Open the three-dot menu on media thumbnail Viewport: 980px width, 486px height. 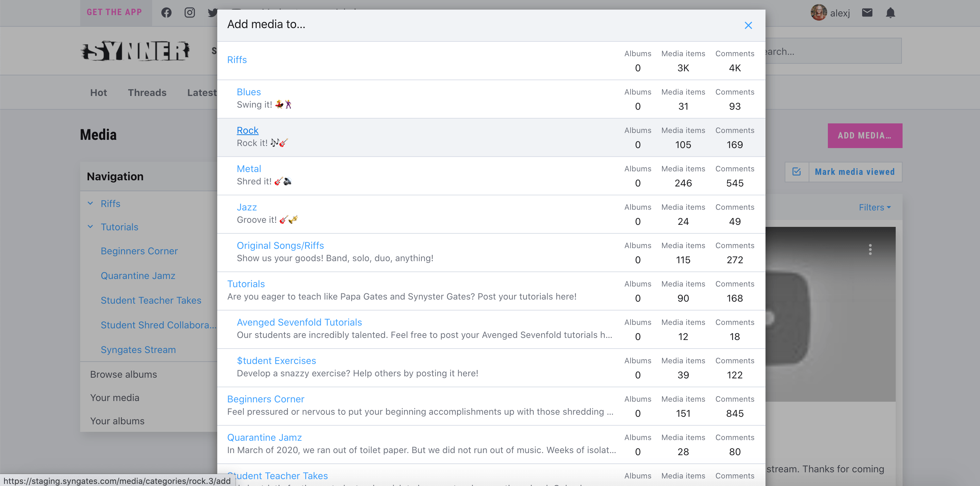(870, 250)
